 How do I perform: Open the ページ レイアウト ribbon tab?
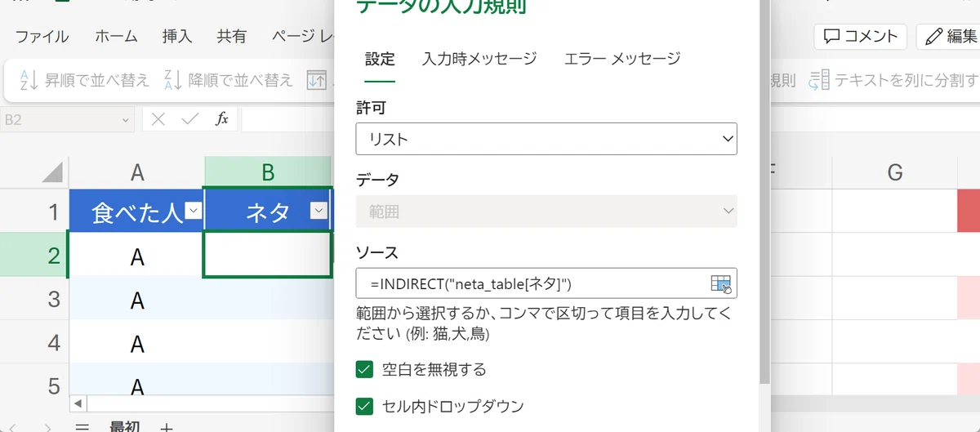point(302,36)
